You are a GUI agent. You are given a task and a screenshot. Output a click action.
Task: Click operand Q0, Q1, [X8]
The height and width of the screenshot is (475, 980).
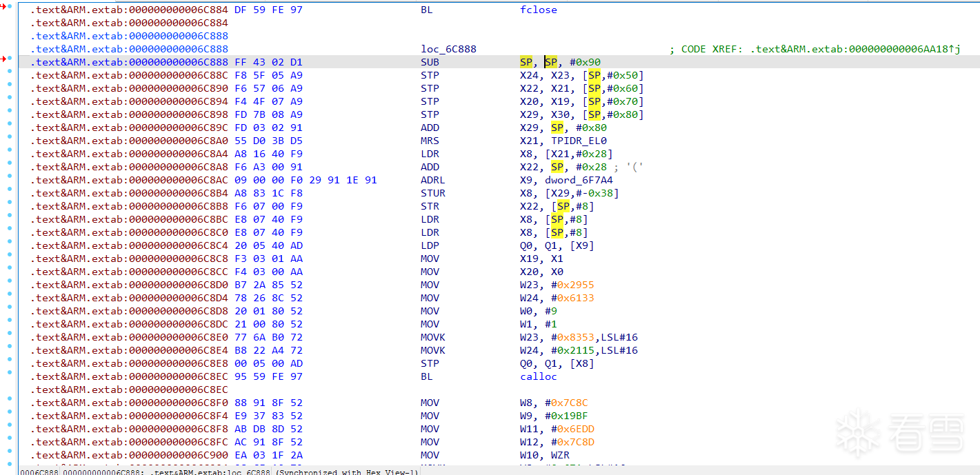tap(557, 363)
